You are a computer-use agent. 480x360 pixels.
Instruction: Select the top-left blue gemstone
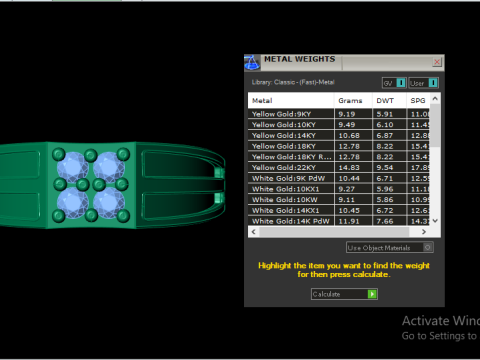pyautogui.click(x=73, y=167)
